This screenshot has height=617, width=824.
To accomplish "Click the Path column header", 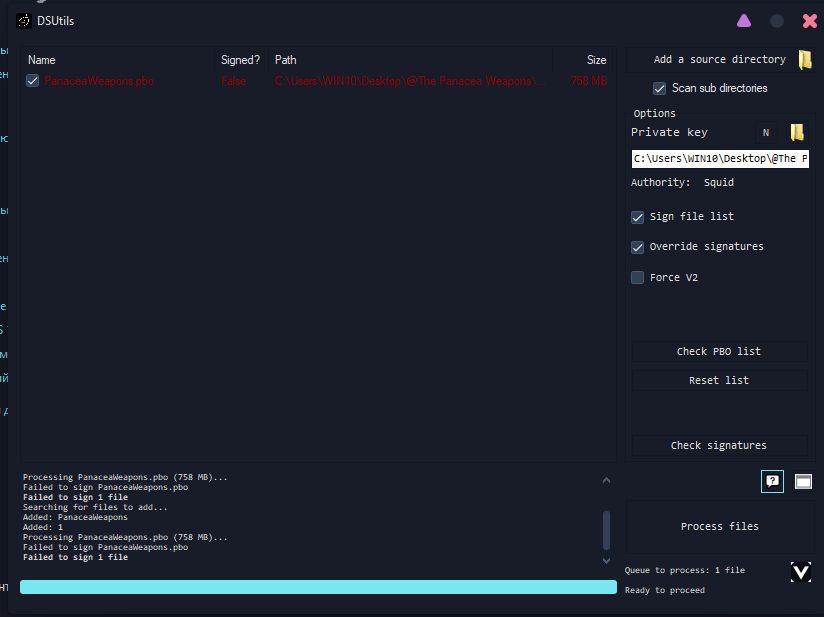I will [410, 60].
